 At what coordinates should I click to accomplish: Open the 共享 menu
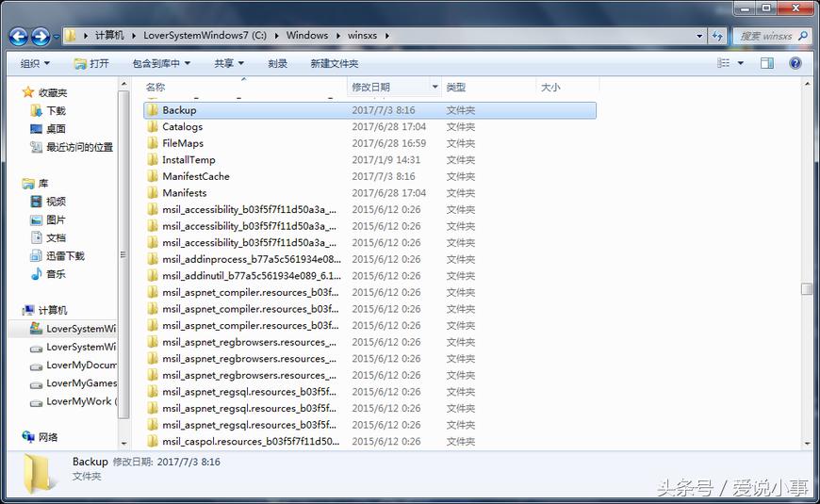(229, 63)
